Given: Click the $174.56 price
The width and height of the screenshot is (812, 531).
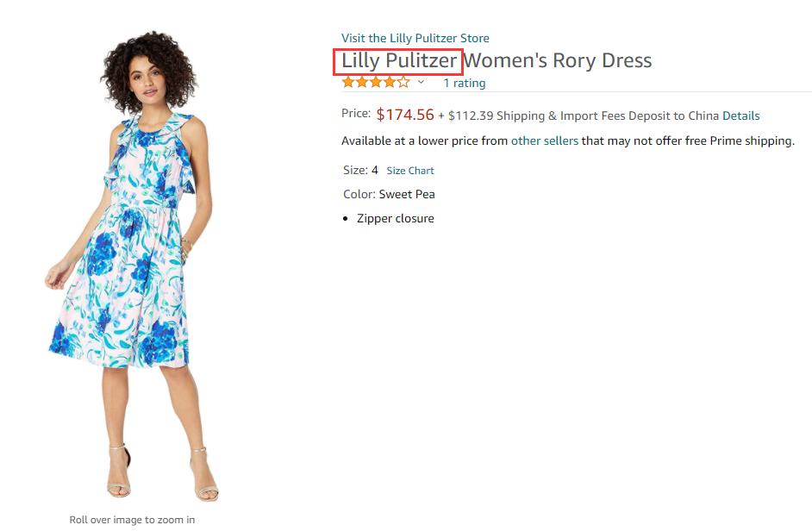Looking at the screenshot, I should pos(404,115).
